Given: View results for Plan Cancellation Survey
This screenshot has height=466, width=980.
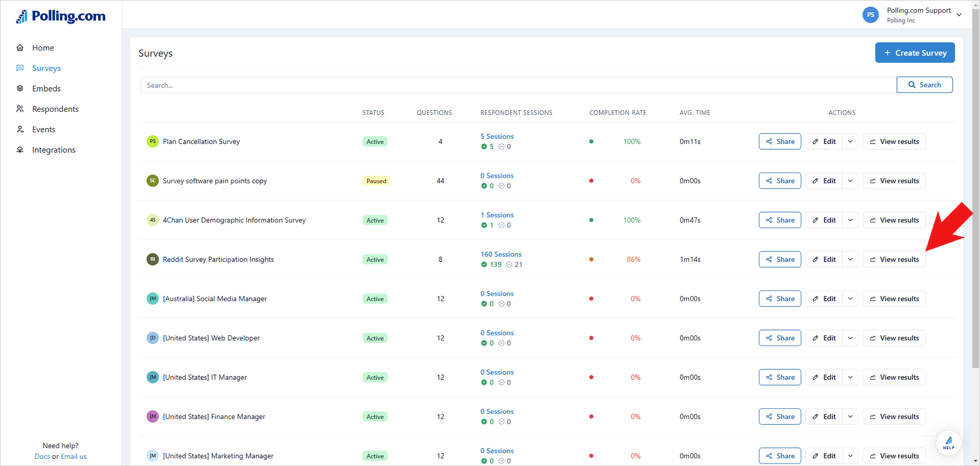Looking at the screenshot, I should point(894,142).
